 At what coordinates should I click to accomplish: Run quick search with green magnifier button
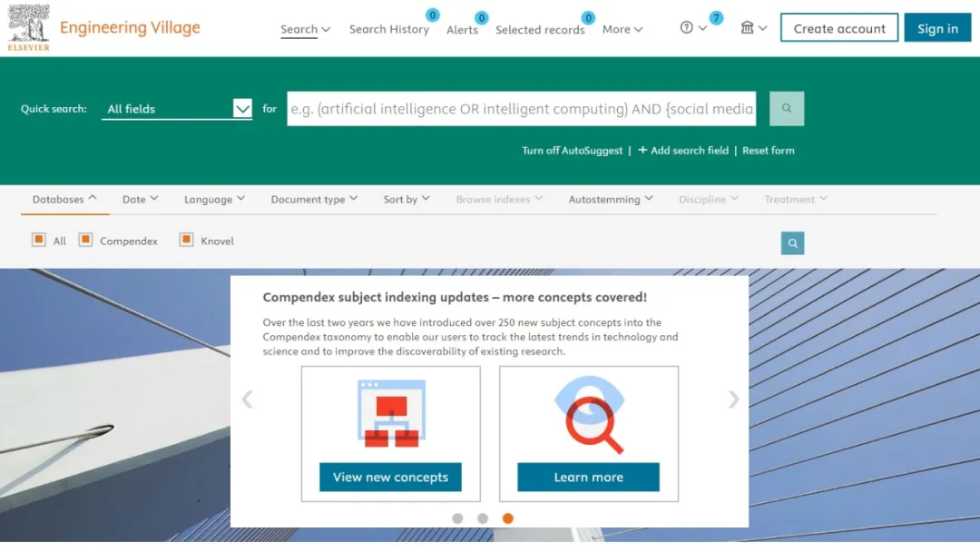786,109
